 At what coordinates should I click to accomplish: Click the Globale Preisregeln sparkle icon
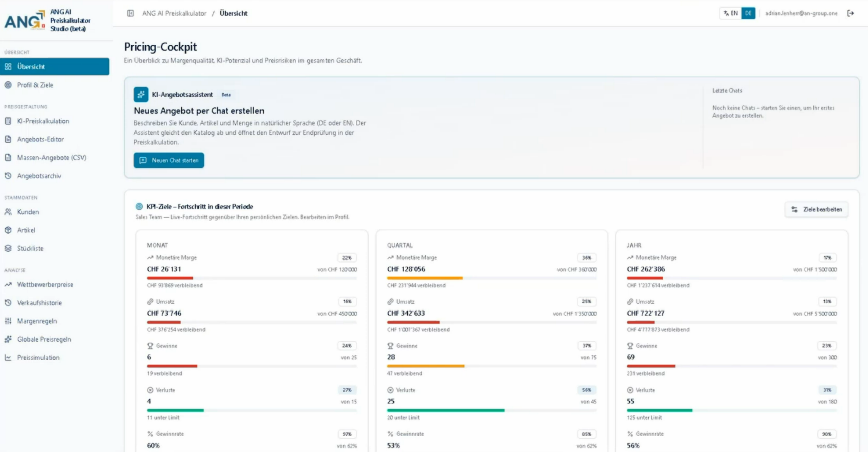[x=8, y=339]
